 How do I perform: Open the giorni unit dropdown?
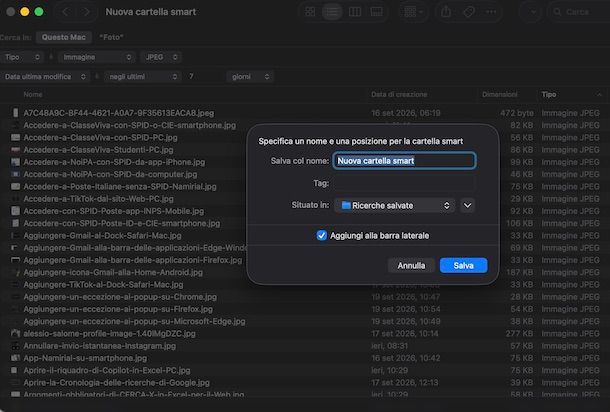coord(250,77)
